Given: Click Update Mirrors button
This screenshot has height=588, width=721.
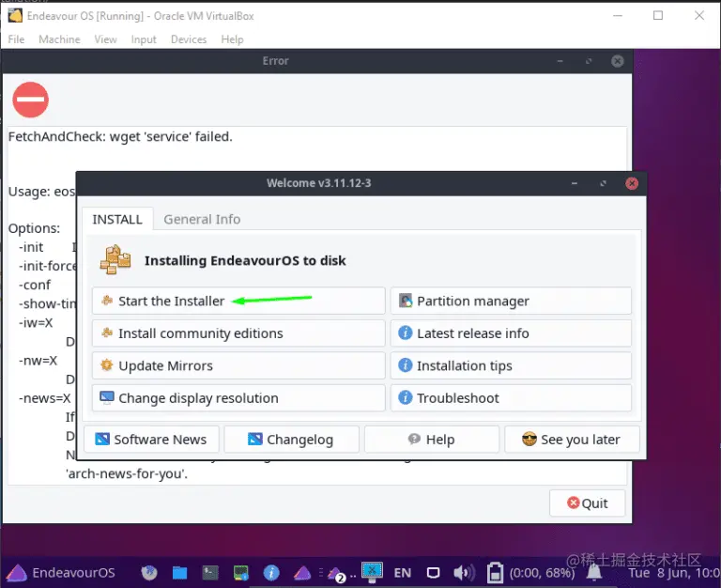Looking at the screenshot, I should click(x=238, y=365).
